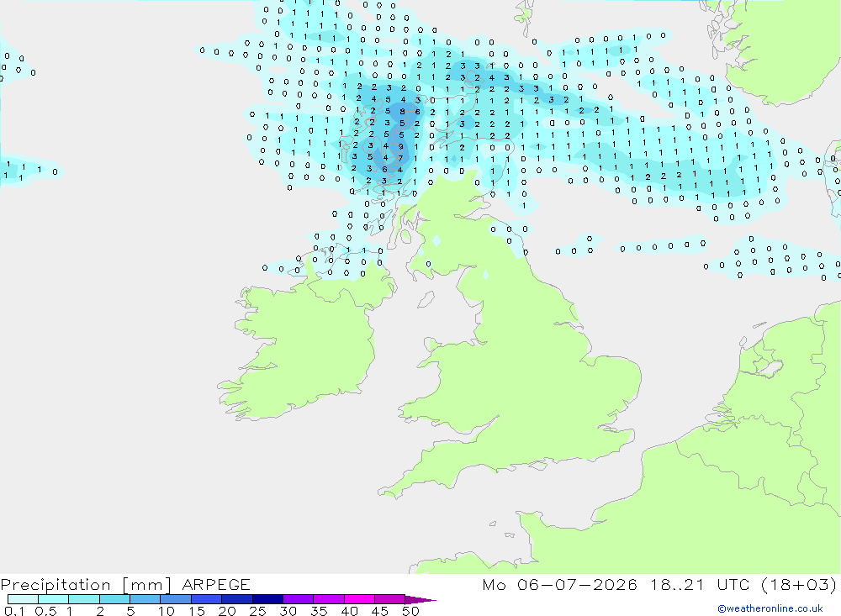This screenshot has height=616, width=841.
Task: Pick the legend swatch between 1 and 2
Action: 84,599
